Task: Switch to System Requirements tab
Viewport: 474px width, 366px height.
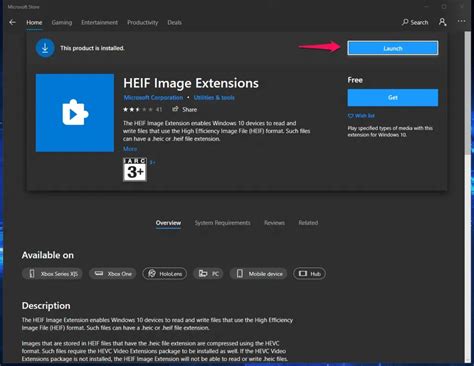Action: 222,223
